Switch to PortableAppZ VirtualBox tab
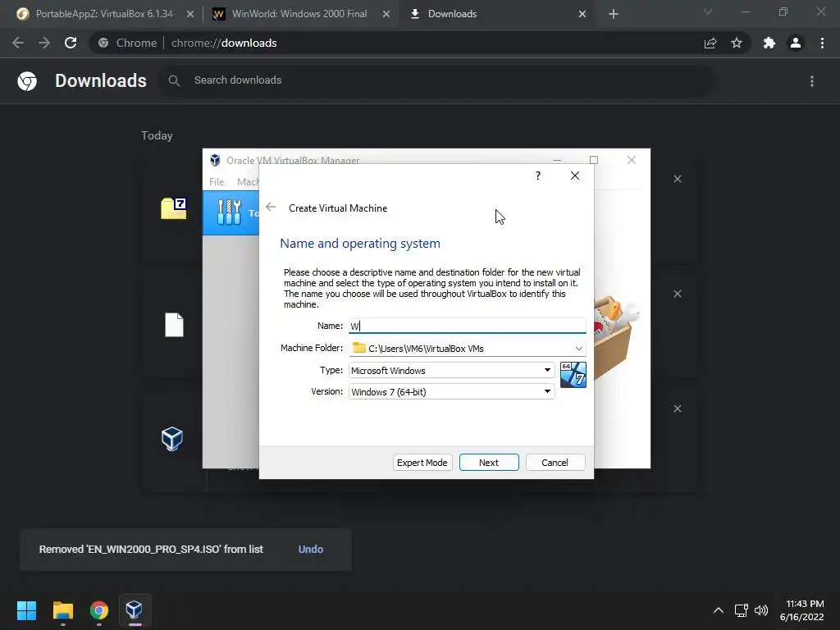840x630 pixels. [x=104, y=14]
